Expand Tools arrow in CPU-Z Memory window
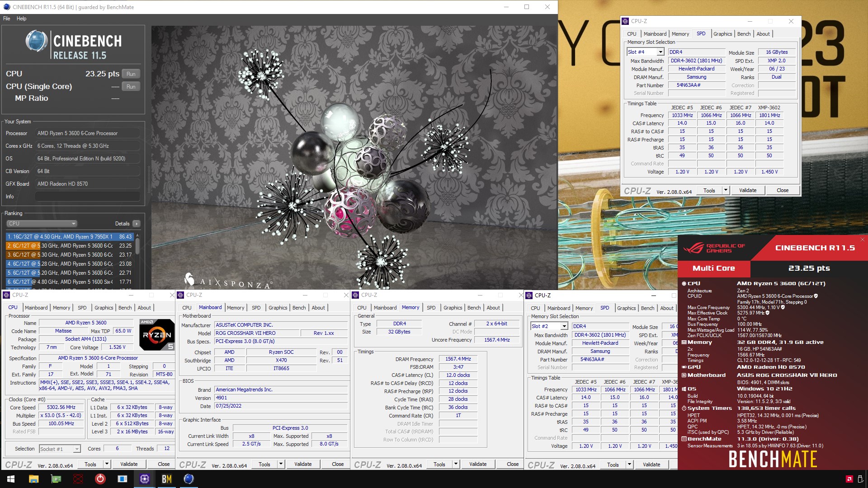 456,464
